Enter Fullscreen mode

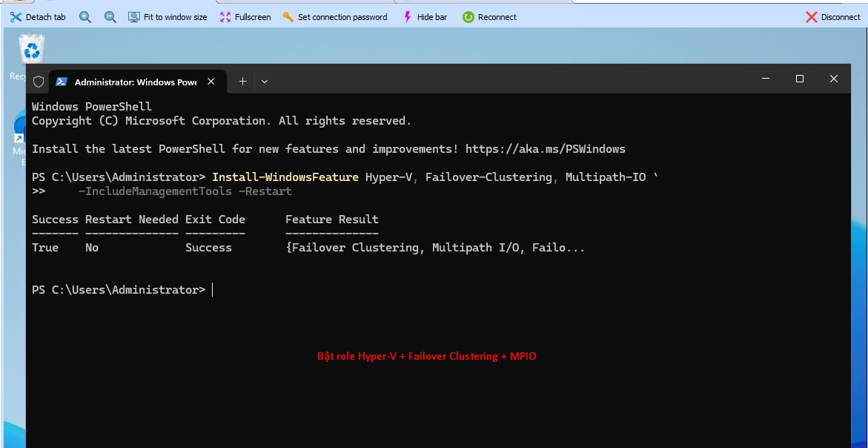pyautogui.click(x=245, y=17)
